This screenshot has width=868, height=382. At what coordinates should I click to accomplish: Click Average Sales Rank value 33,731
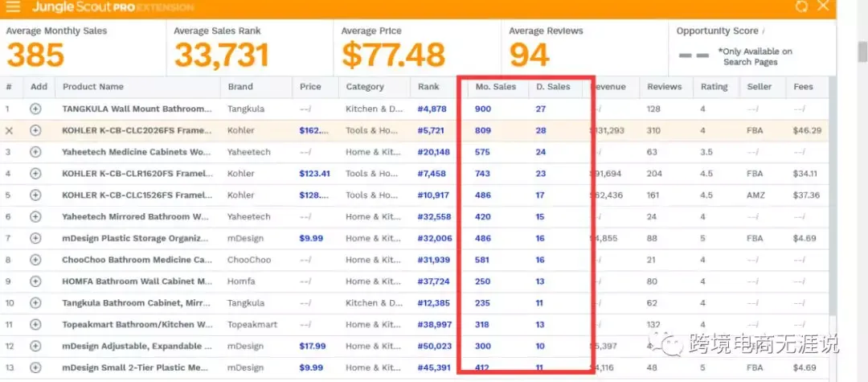pyautogui.click(x=222, y=55)
